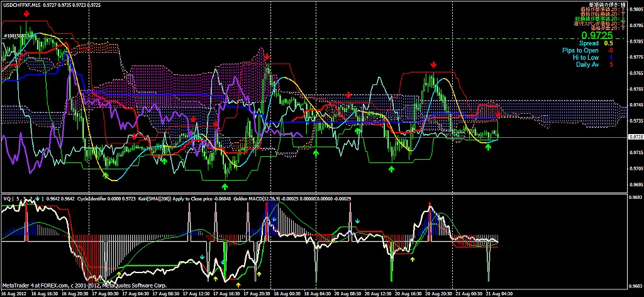Select the USDCHFFXF,M15 chart title
This screenshot has width=644, height=297.
coord(26,4)
